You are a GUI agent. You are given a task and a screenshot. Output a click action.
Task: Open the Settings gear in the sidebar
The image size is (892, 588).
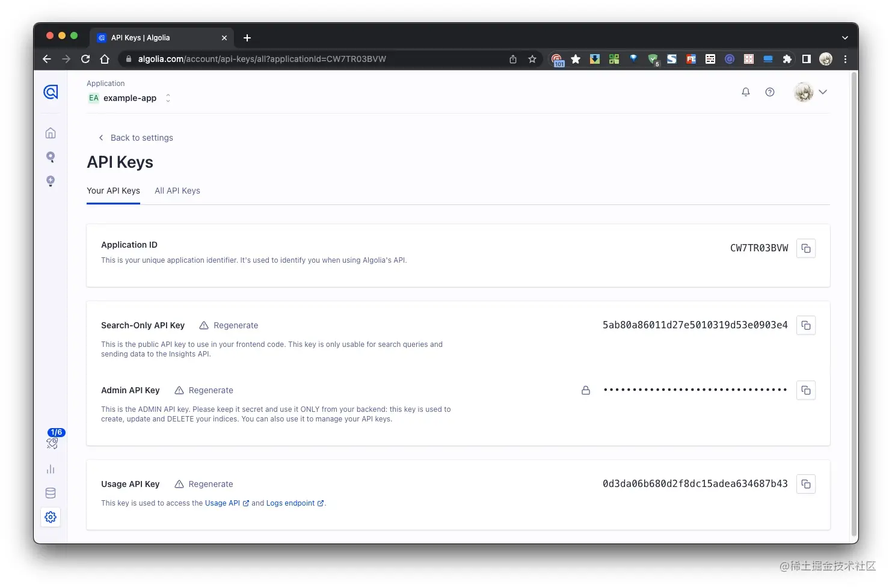point(51,516)
